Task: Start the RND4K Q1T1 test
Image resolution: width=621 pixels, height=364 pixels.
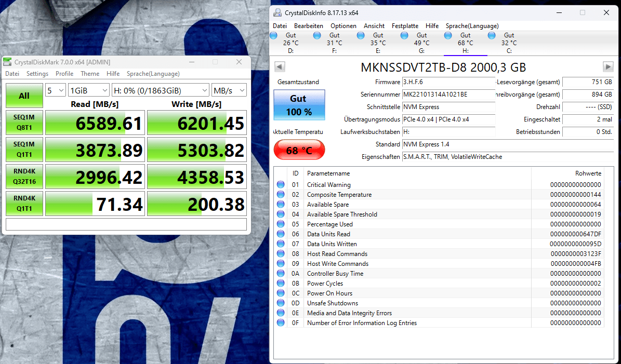Action: (24, 204)
